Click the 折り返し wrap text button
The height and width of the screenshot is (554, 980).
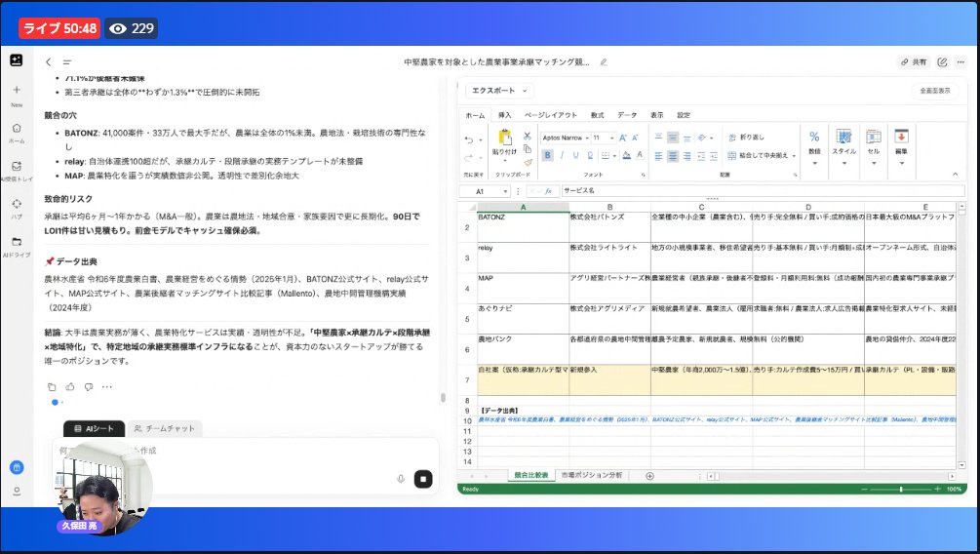pyautogui.click(x=746, y=138)
